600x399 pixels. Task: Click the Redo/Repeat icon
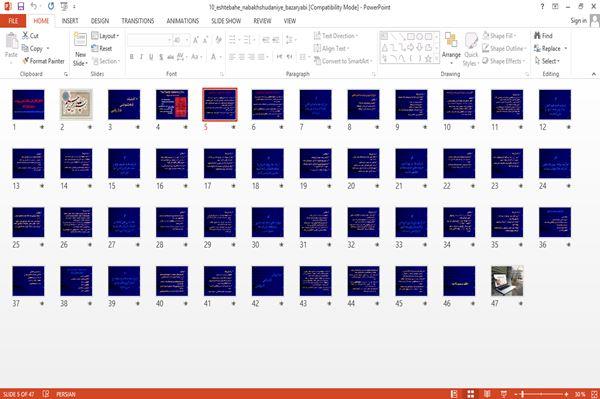(x=51, y=6)
